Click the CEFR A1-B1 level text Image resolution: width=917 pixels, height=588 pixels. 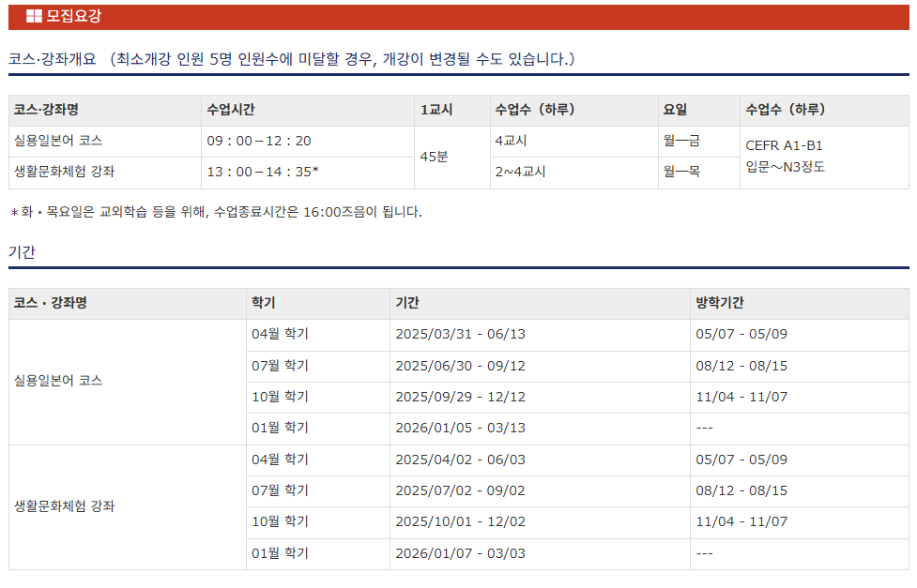click(785, 145)
